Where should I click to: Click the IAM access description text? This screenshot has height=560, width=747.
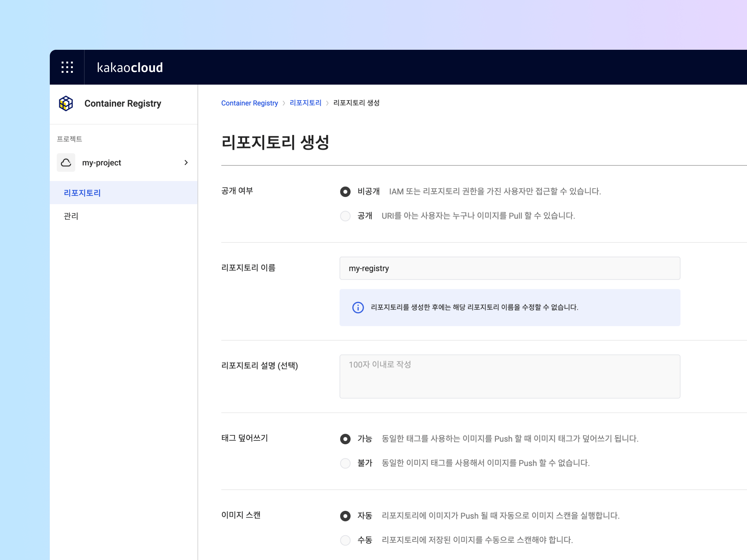pyautogui.click(x=495, y=192)
